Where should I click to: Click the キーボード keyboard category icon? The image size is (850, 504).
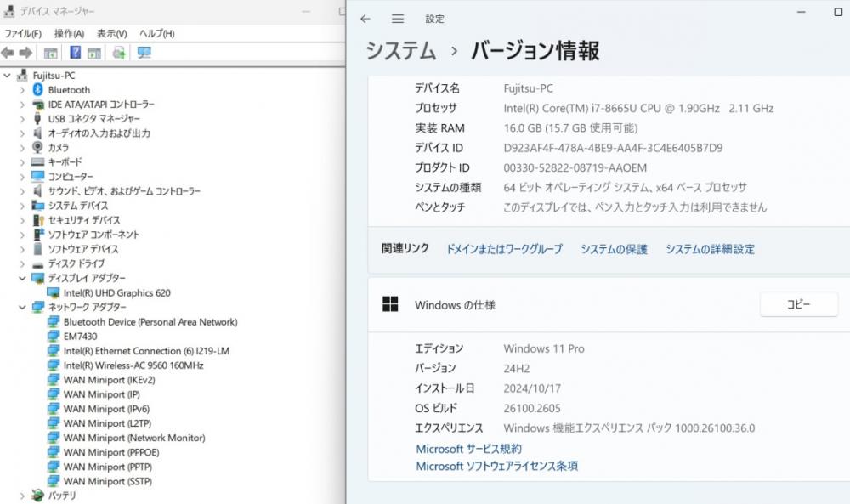(x=37, y=162)
